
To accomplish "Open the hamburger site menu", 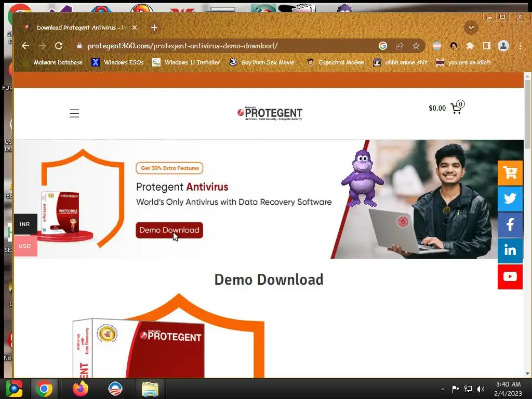I will click(74, 113).
